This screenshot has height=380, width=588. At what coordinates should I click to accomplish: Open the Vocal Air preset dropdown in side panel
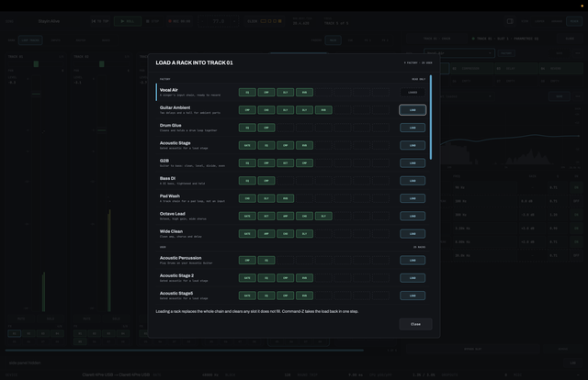coord(459,53)
